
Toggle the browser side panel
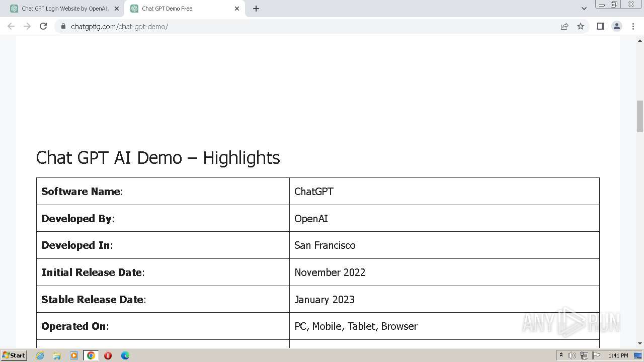point(600,26)
